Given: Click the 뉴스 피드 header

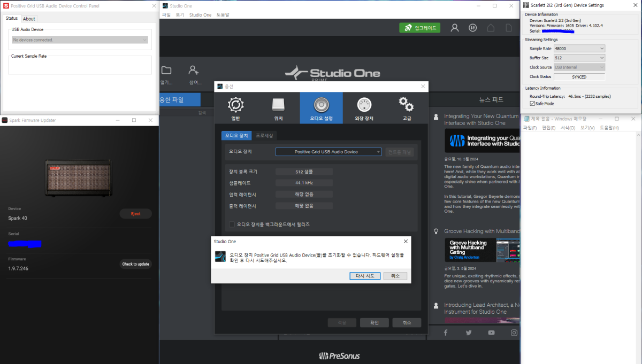Looking at the screenshot, I should 491,99.
